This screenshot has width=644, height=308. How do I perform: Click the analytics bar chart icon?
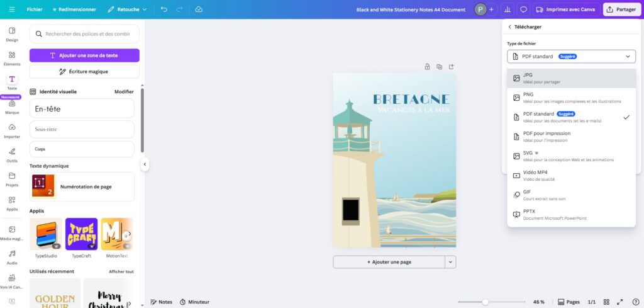[508, 9]
